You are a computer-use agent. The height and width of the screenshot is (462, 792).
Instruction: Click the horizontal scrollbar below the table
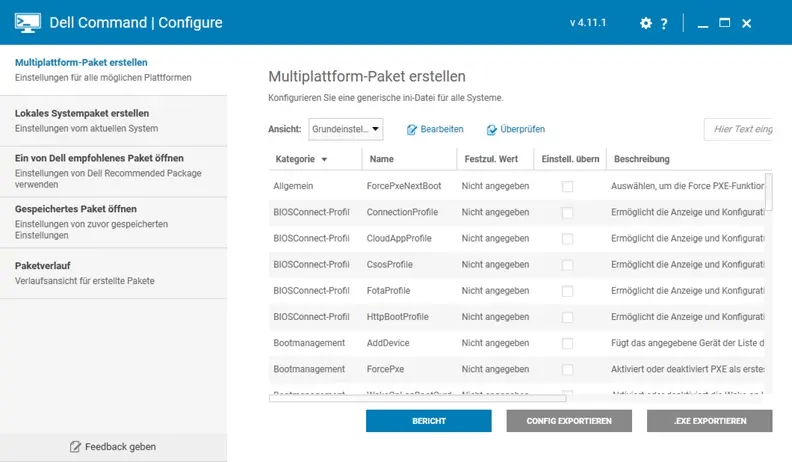point(417,398)
